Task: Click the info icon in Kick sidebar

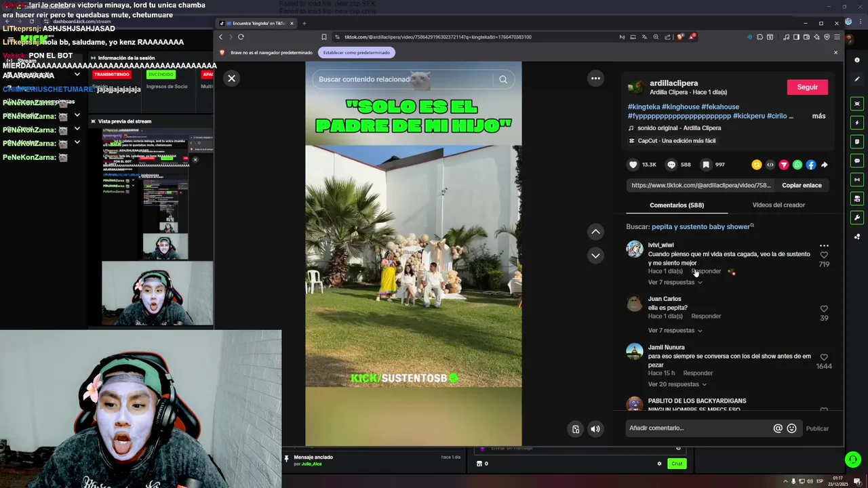Action: click(857, 60)
